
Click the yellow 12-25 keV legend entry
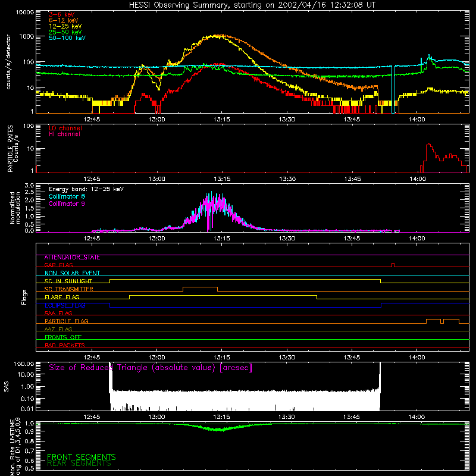(65, 26)
